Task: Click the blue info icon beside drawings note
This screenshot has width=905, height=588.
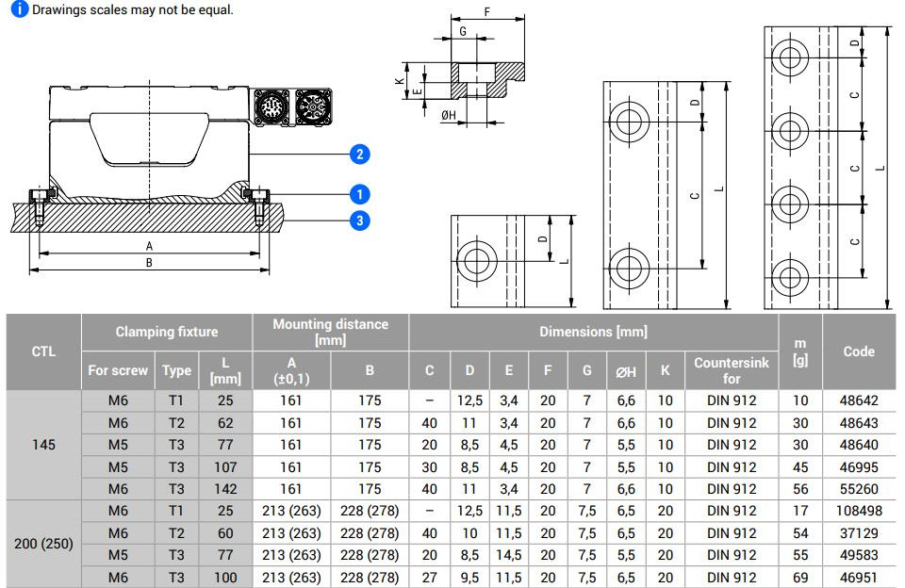Action: coord(19,9)
